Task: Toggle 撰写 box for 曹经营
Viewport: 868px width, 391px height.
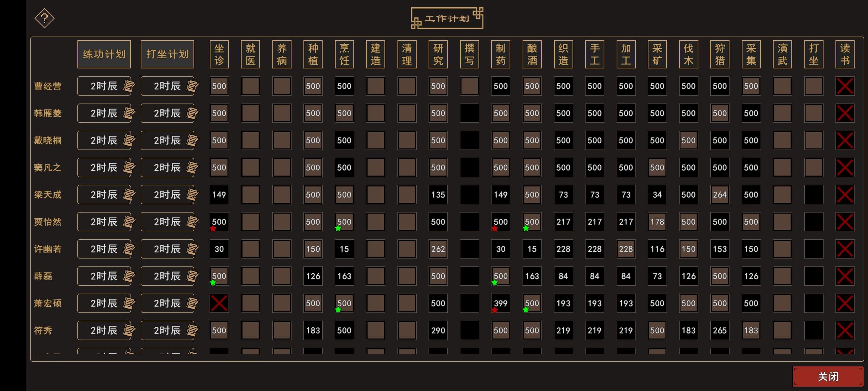Action: pos(469,86)
